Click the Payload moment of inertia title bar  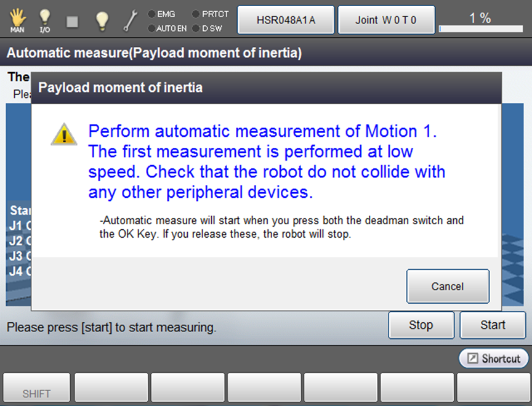pos(267,88)
